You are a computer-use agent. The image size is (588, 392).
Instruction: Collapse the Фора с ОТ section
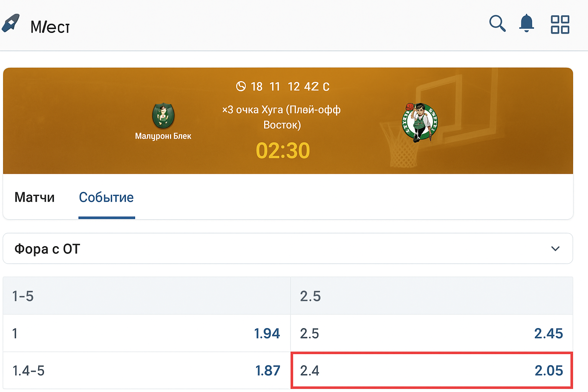(555, 248)
